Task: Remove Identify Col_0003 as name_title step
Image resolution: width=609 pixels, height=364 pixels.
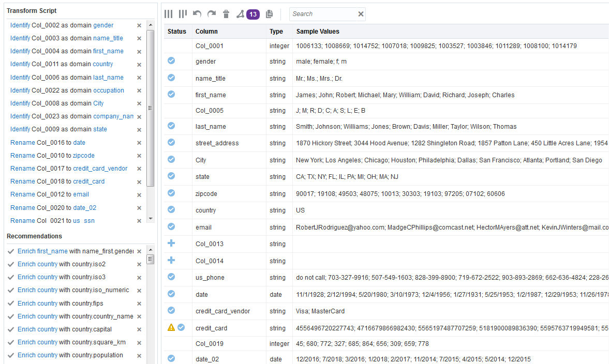Action: pos(139,38)
